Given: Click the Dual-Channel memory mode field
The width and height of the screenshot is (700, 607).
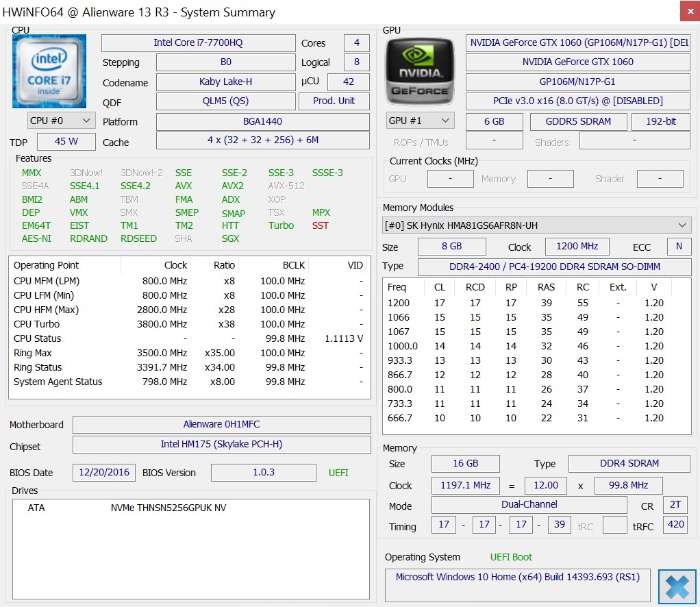Looking at the screenshot, I should point(529,504).
